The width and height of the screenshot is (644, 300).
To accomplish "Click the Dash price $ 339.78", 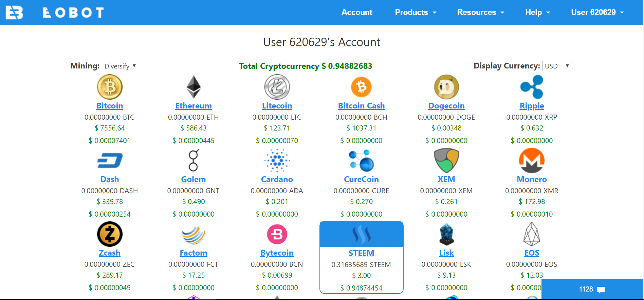I will [x=110, y=202].
